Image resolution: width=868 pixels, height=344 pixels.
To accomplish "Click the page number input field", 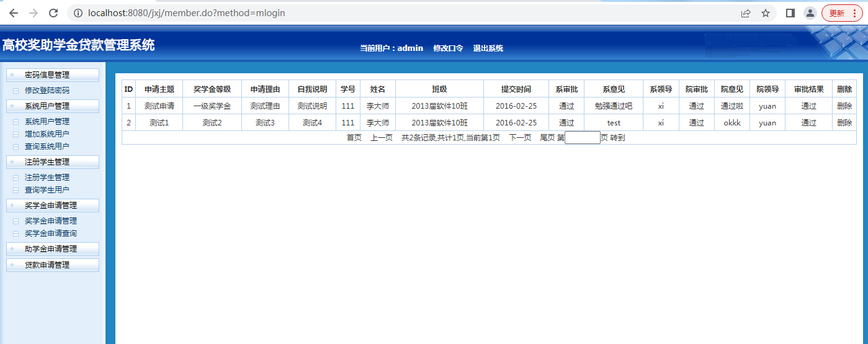I will pyautogui.click(x=582, y=138).
